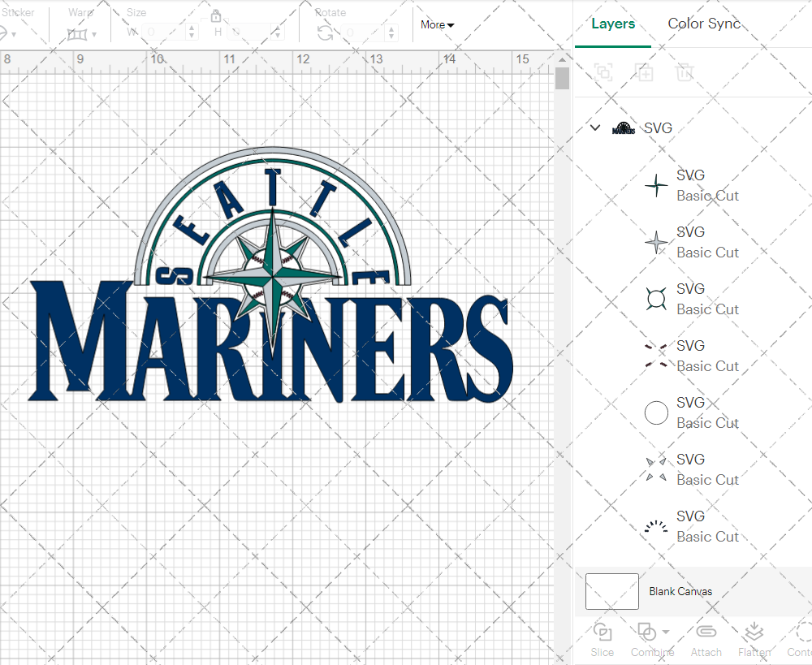
Task: Click the Rotate icon in the toolbar
Action: click(325, 32)
